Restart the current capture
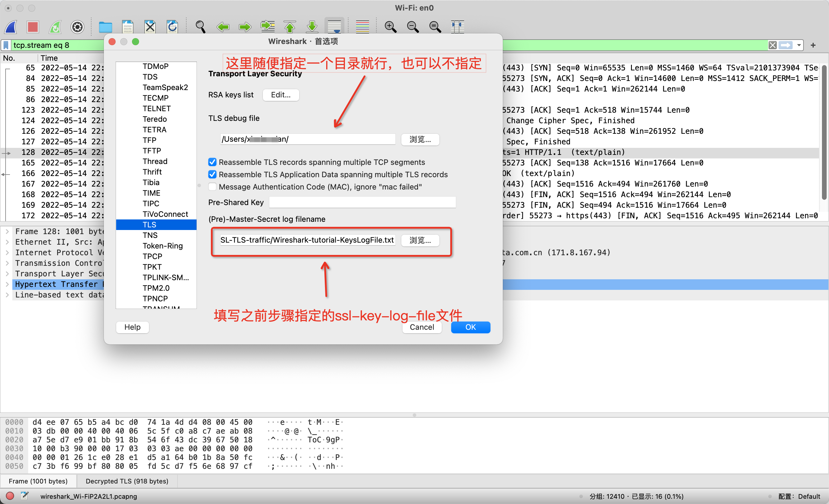The height and width of the screenshot is (504, 829). (x=55, y=27)
